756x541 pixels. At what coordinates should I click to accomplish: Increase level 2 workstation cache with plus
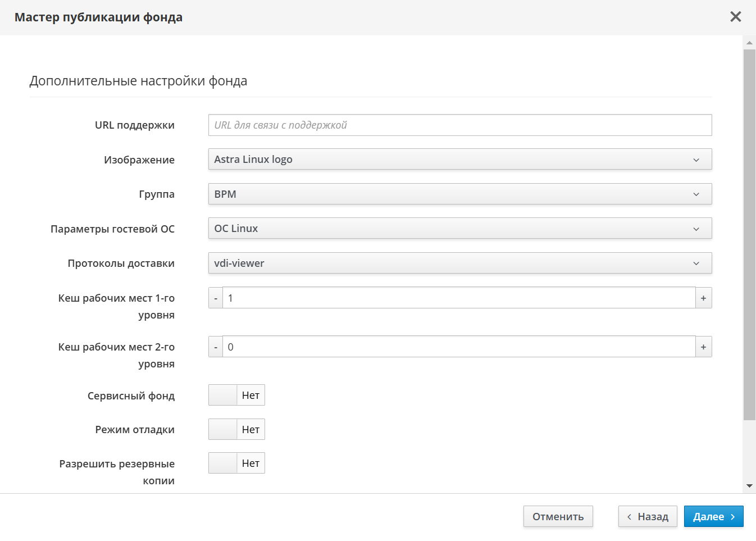pos(703,347)
